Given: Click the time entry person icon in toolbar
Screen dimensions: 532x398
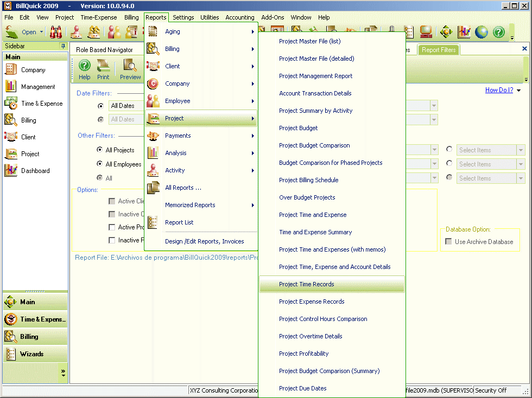Looking at the screenshot, I should pos(77,32).
